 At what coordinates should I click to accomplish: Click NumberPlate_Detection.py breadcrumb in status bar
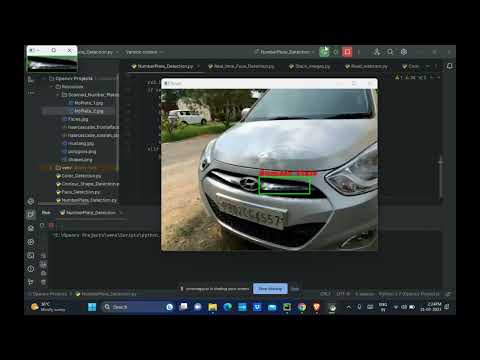point(106,294)
